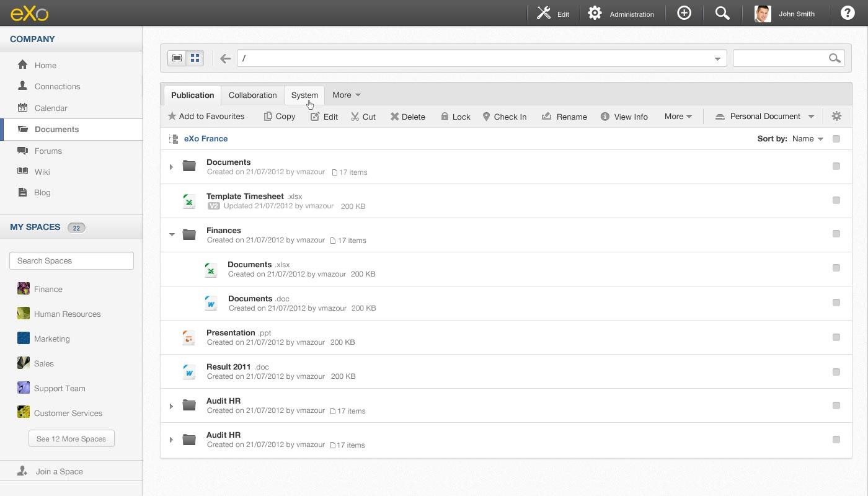Image resolution: width=868 pixels, height=496 pixels.
Task: Click the Search Spaces input field
Action: coord(71,260)
